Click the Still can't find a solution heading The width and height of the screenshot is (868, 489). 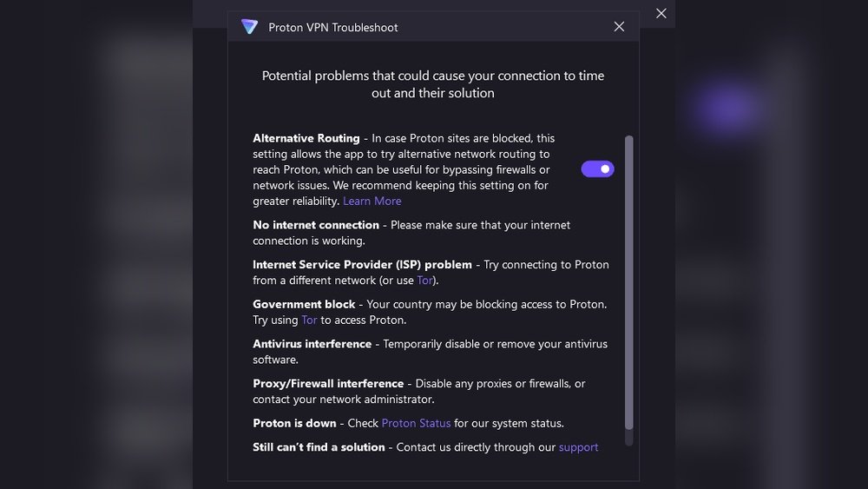[x=319, y=447]
